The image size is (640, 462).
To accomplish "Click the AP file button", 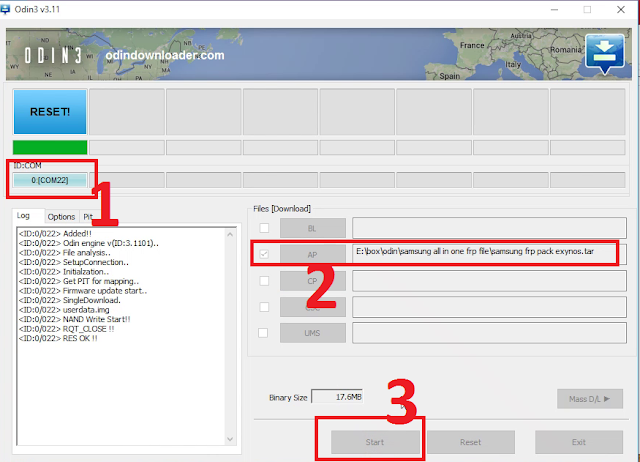I will 313,255.
